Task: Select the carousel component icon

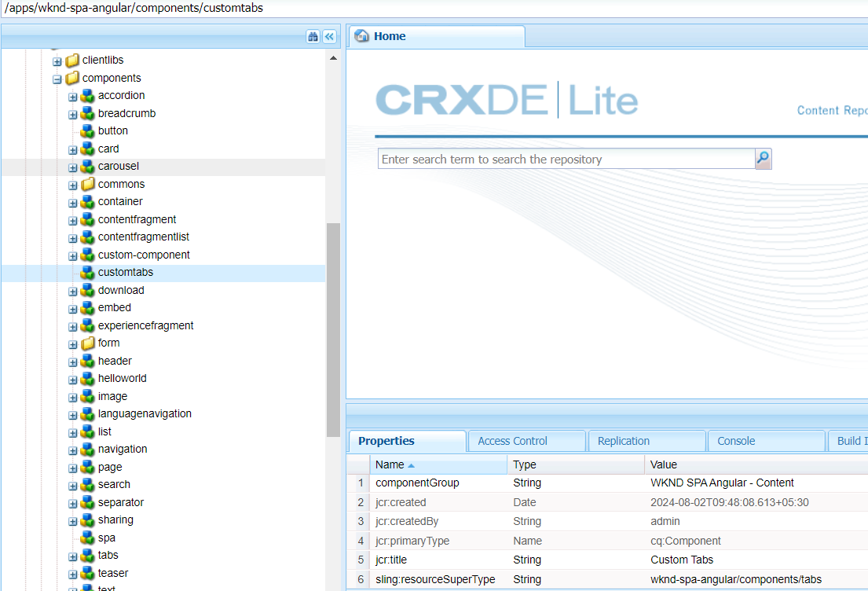Action: click(88, 166)
